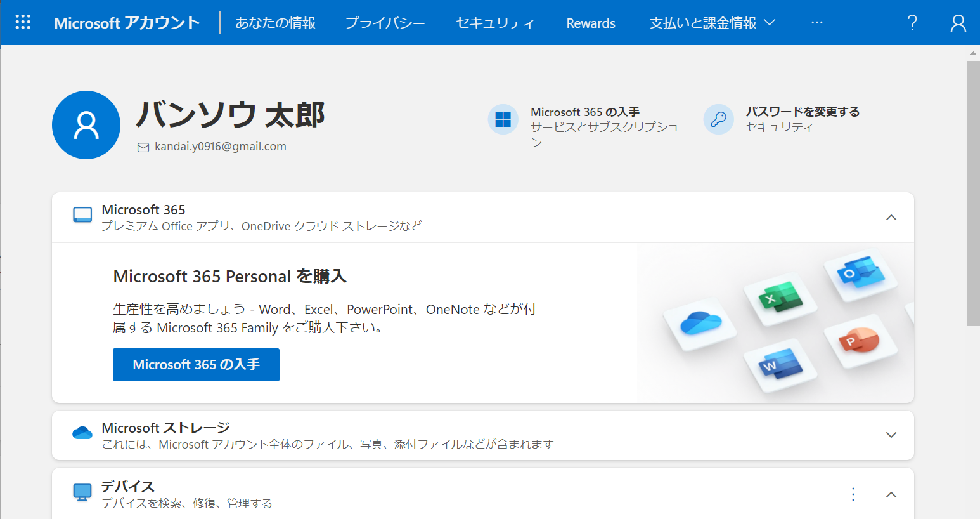This screenshot has height=519, width=980.
Task: Go to the プライバシー tab
Action: [385, 23]
